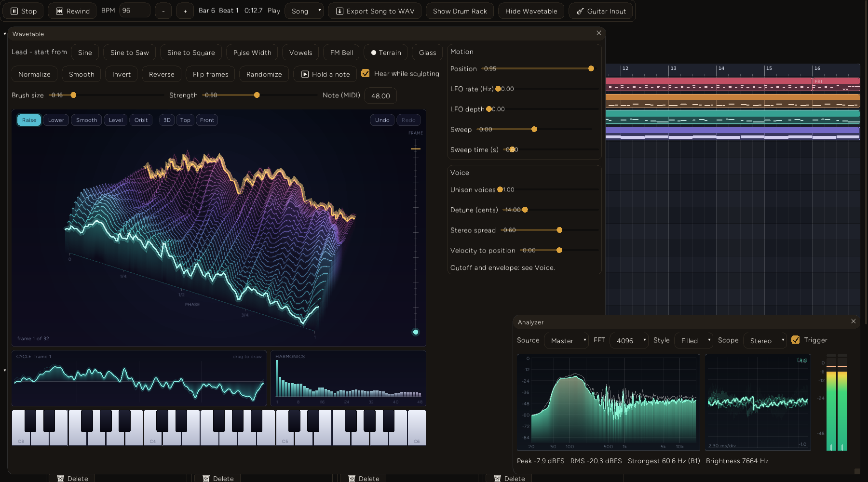Image resolution: width=868 pixels, height=482 pixels.
Task: Adjust the LFO rate slider
Action: [x=548, y=89]
